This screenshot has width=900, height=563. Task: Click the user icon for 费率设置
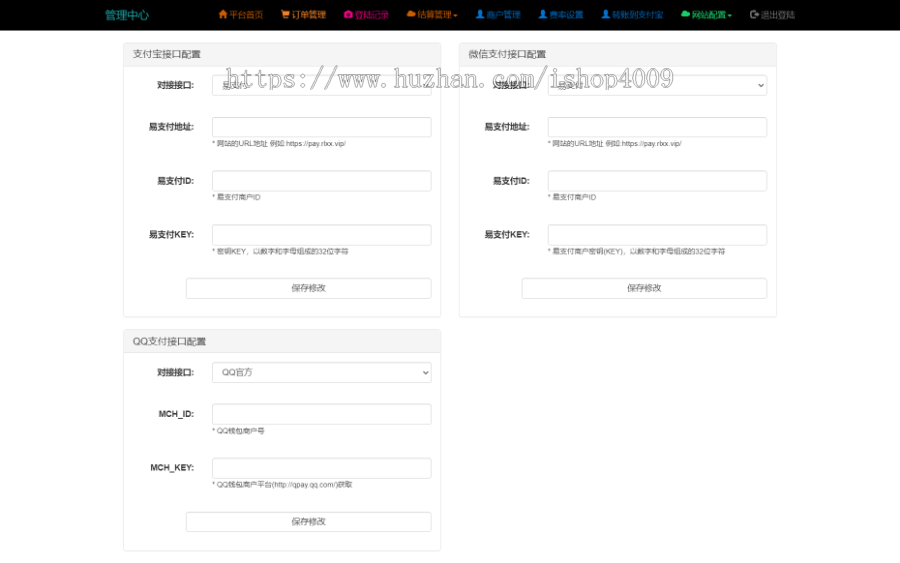[x=542, y=14]
